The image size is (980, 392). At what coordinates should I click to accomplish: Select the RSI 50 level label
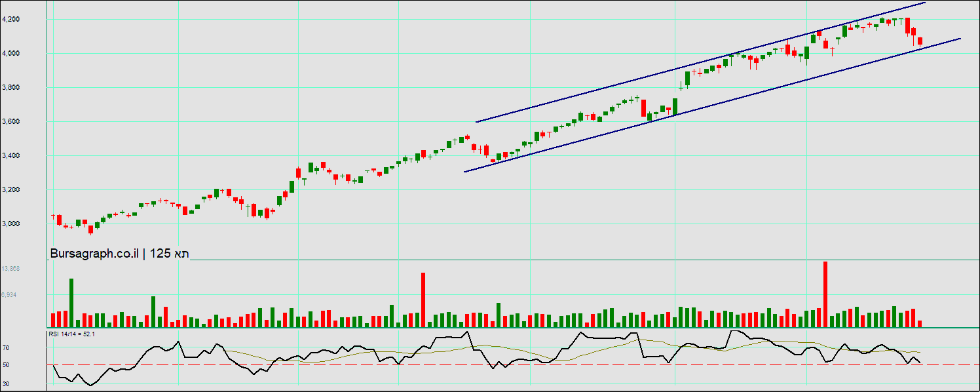tap(5, 365)
